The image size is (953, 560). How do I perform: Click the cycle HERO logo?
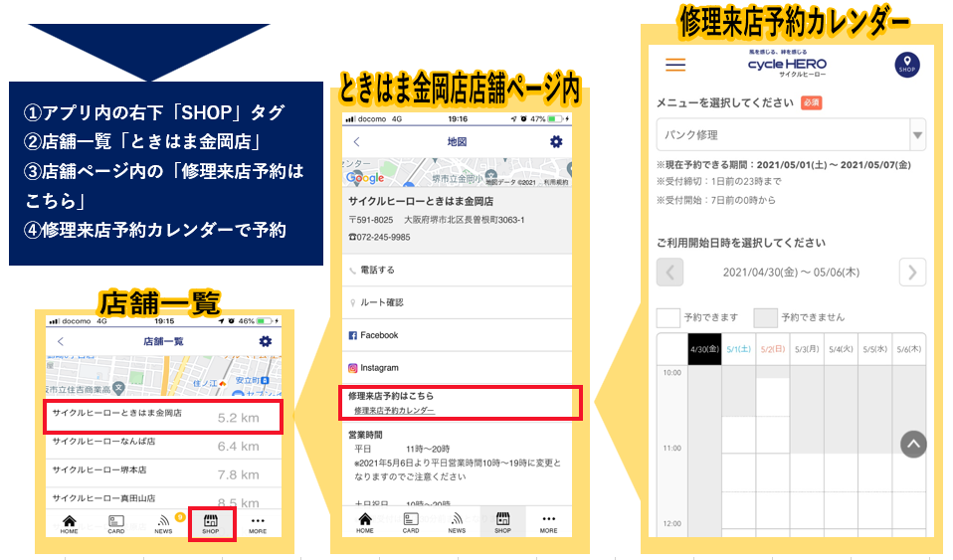pos(787,64)
